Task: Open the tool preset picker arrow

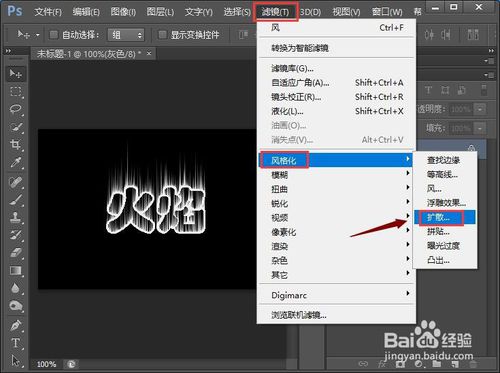Action: tap(38, 35)
